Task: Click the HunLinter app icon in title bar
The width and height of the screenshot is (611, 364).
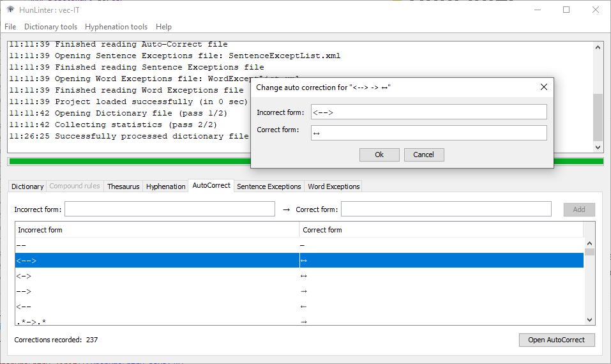Action: coord(10,10)
